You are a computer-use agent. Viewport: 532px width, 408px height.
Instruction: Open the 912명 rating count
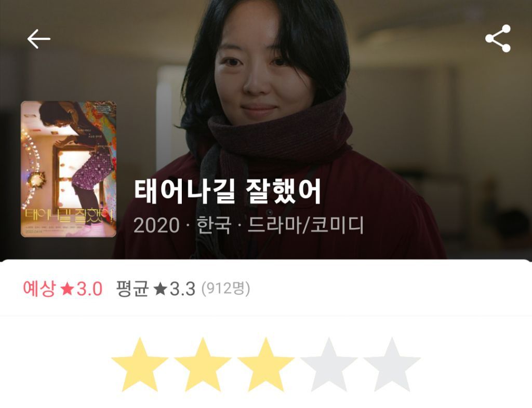(225, 289)
